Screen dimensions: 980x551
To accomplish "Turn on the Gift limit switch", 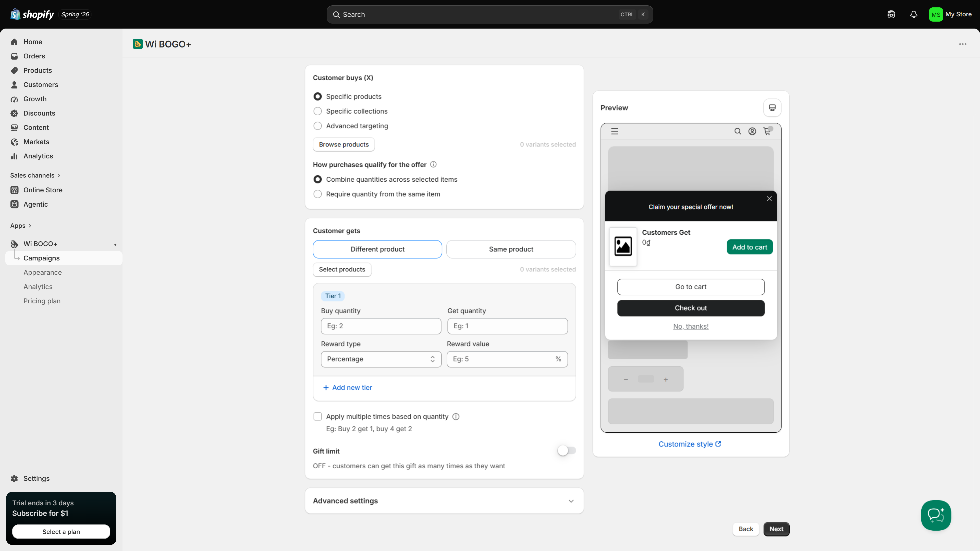I will coord(567,450).
